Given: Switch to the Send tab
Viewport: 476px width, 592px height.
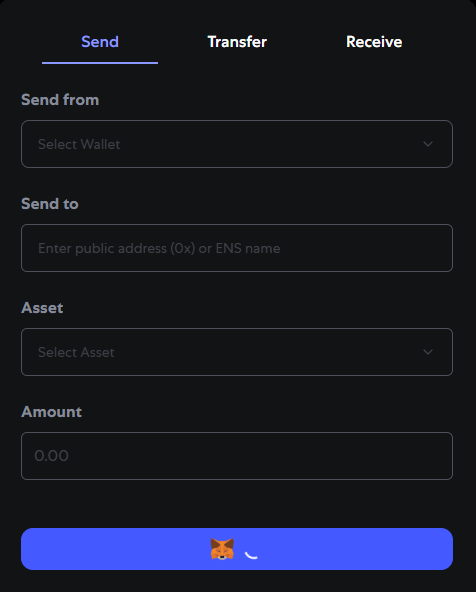Looking at the screenshot, I should [100, 42].
